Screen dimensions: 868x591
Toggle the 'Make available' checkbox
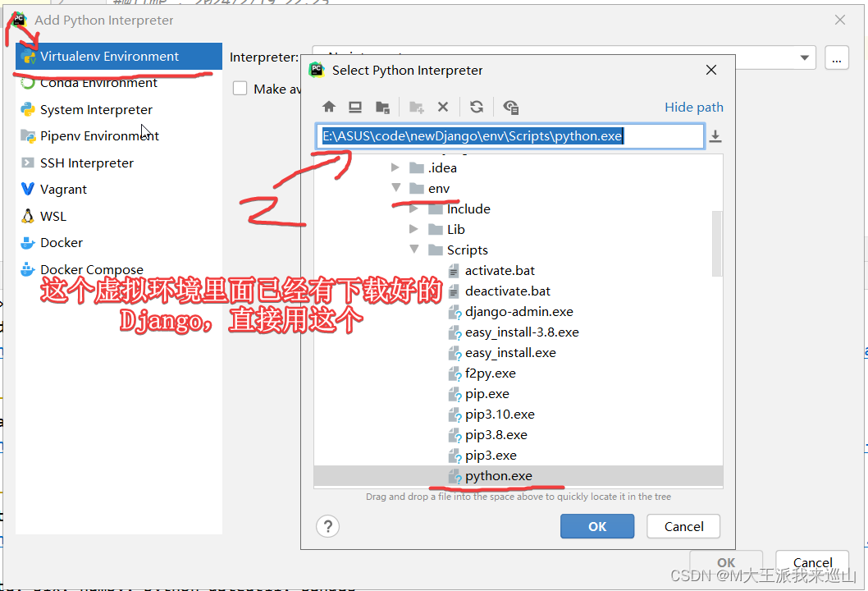coord(240,89)
